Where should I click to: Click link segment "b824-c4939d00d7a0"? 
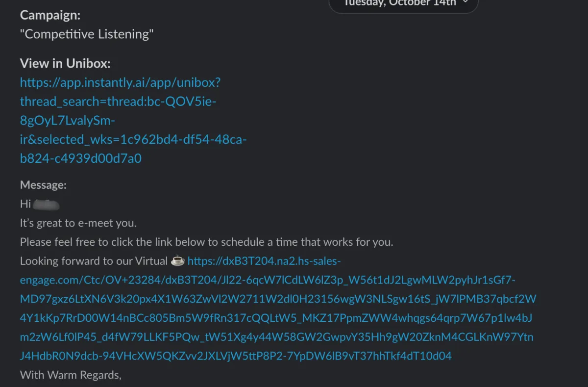click(x=81, y=158)
